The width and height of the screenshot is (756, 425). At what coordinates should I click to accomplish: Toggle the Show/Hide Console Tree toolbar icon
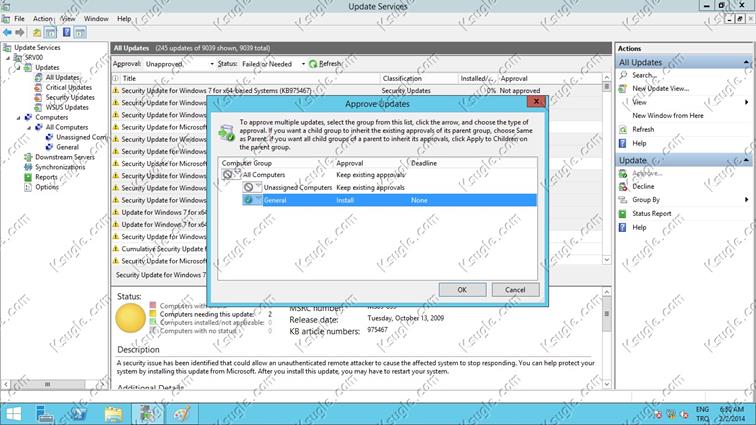click(50, 33)
